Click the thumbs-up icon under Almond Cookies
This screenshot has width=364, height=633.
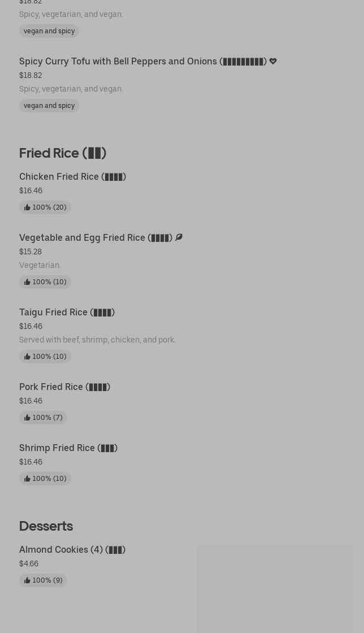[x=27, y=580]
